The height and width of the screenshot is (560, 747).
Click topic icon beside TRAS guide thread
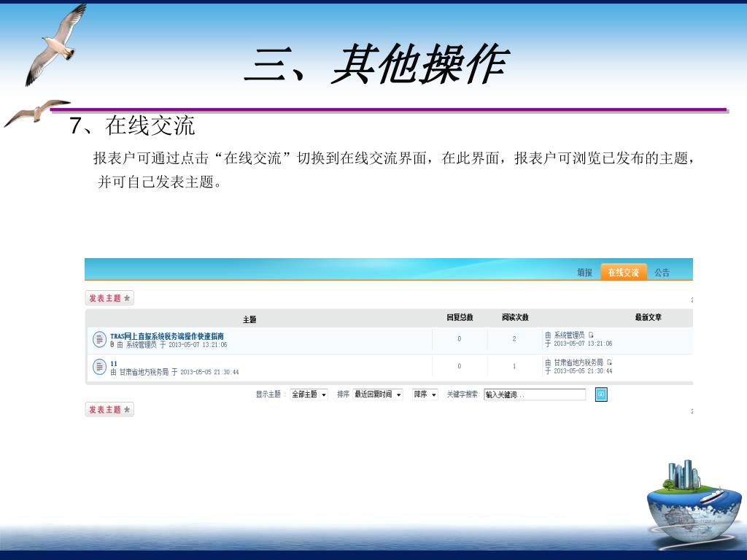coord(99,340)
